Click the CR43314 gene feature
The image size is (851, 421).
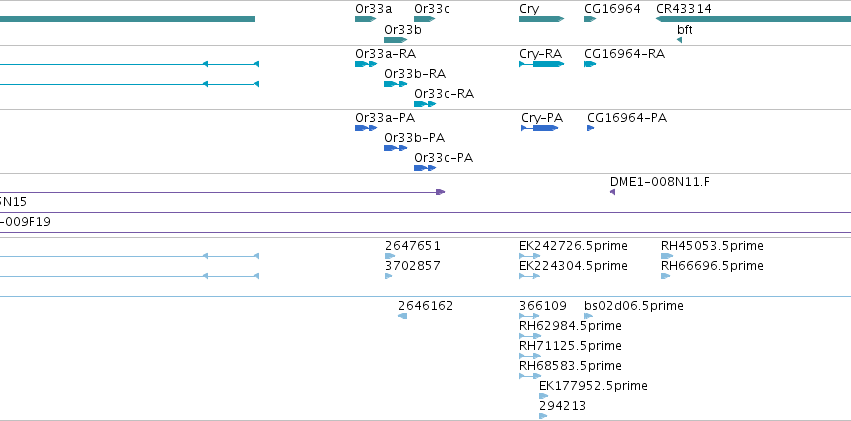coord(753,19)
